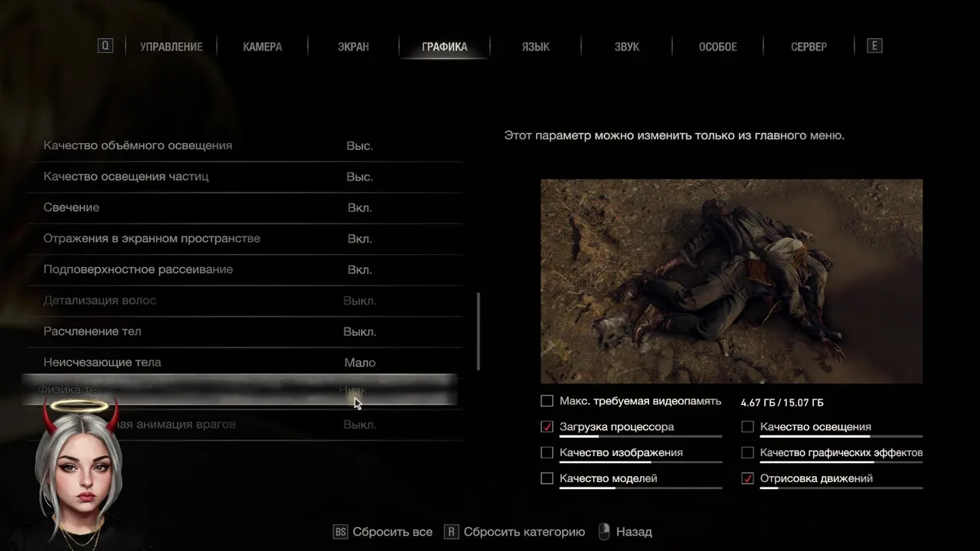Change Отражения в экранном пространстве value
This screenshot has width=980, height=551.
tap(360, 239)
